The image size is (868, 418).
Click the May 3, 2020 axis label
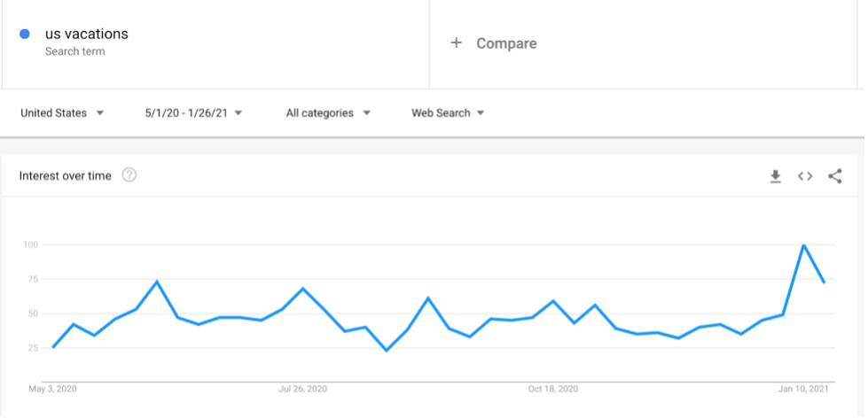[52, 390]
